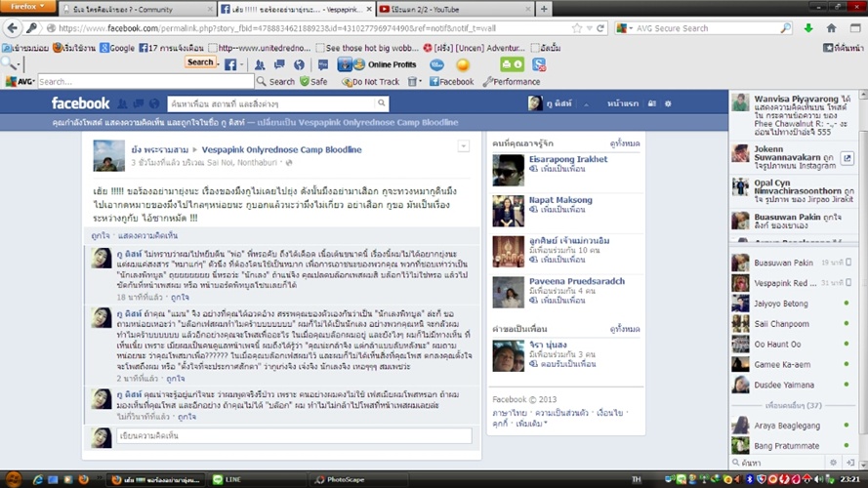Click AVG Safe shield indicator
This screenshot has width=868, height=488.
(x=313, y=81)
